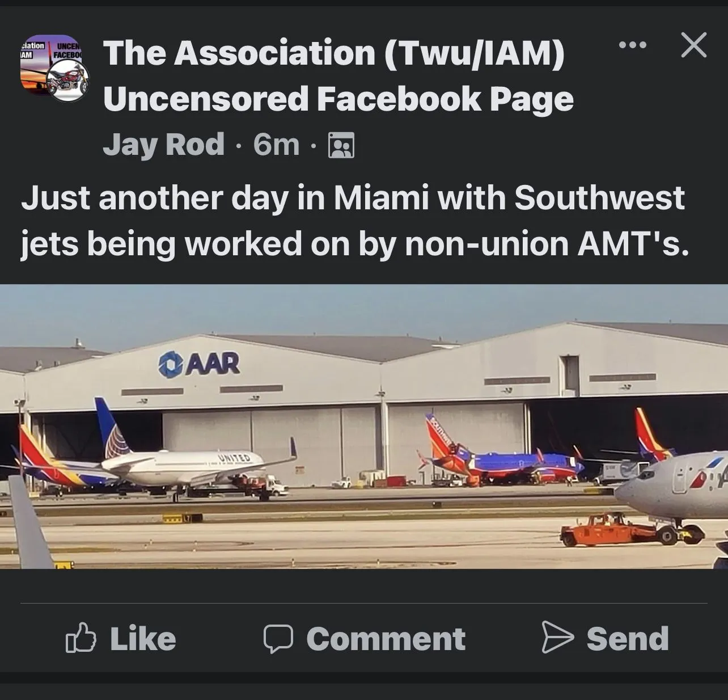Click the 6m post timestamp
This screenshot has width=728, height=700.
pyautogui.click(x=276, y=145)
